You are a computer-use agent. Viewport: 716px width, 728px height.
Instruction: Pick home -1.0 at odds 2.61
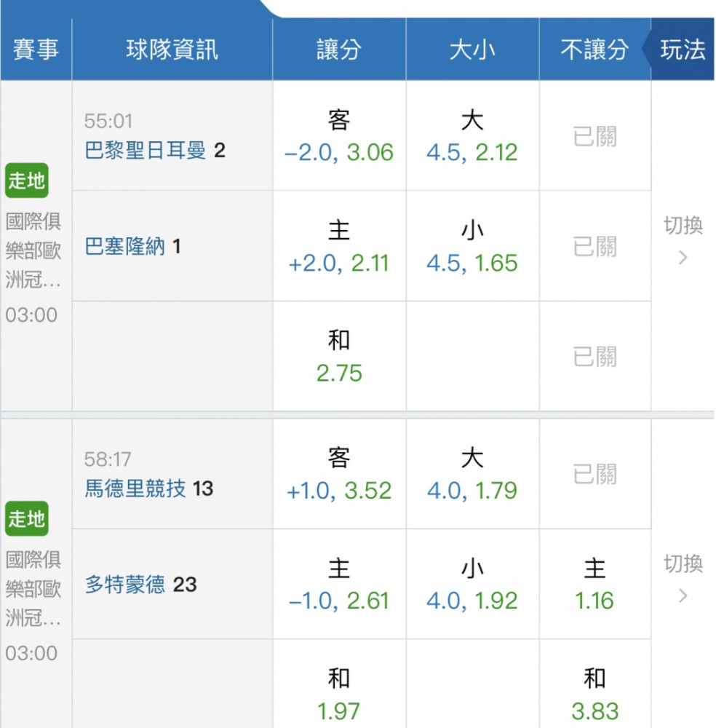pyautogui.click(x=339, y=584)
